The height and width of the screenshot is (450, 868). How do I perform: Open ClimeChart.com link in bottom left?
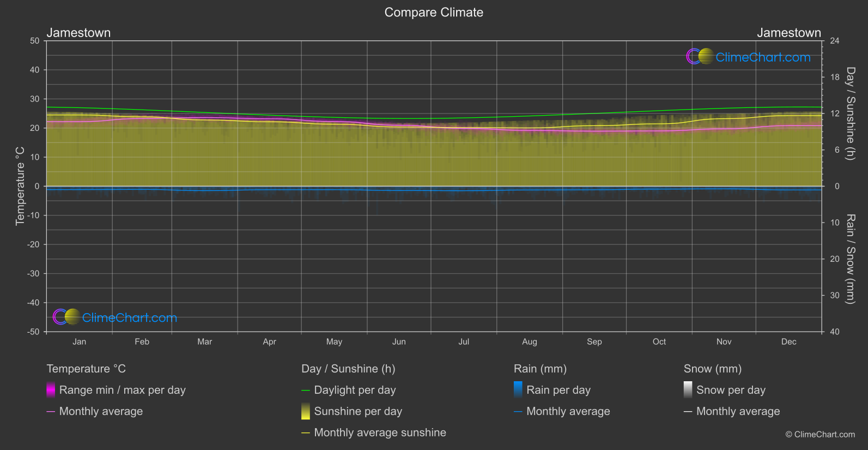130,318
